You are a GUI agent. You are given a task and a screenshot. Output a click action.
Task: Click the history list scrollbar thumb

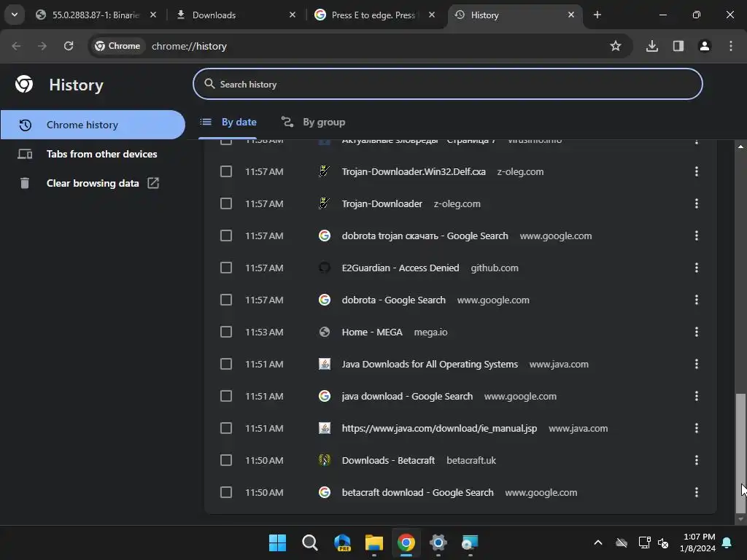[740, 452]
